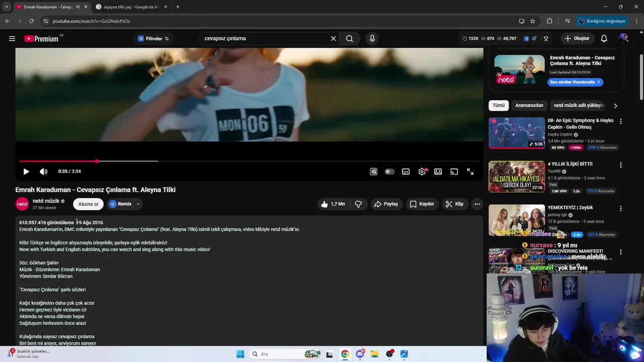
Task: Open account profile avatar menu
Action: pos(624,39)
